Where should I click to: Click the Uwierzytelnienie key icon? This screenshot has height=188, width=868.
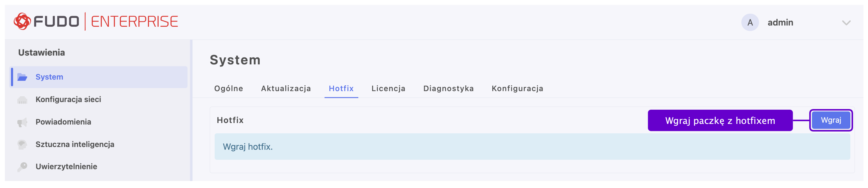(x=22, y=166)
